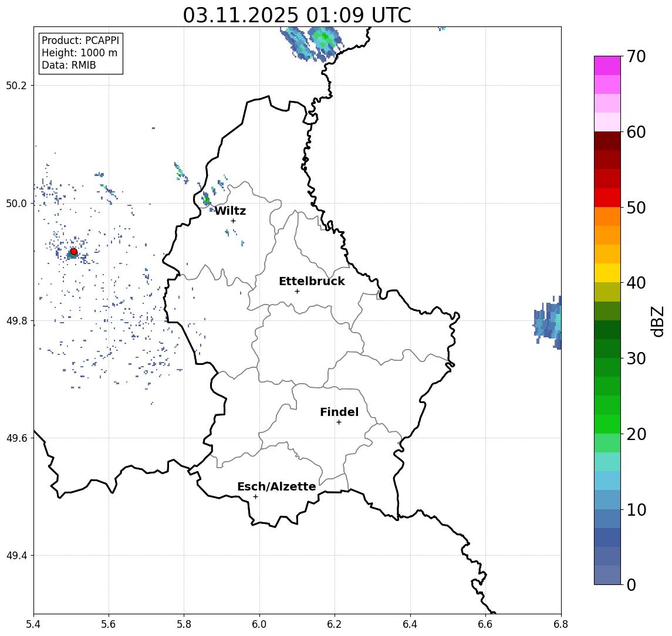Click the 6.4 longitude tick label

[410, 624]
